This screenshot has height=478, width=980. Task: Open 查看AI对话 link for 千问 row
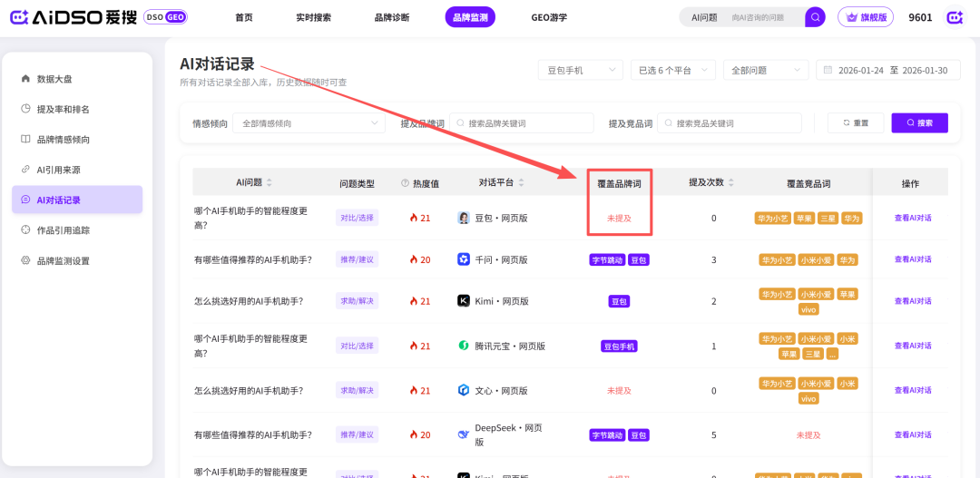coord(912,259)
